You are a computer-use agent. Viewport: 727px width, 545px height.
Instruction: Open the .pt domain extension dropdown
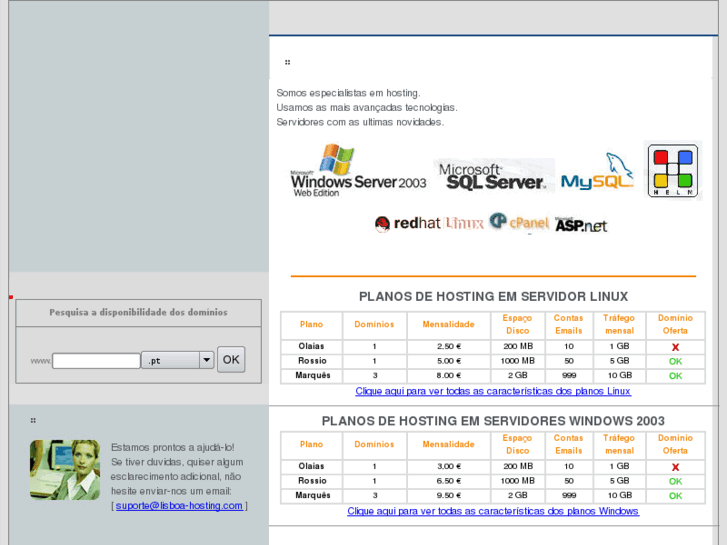coord(178,360)
